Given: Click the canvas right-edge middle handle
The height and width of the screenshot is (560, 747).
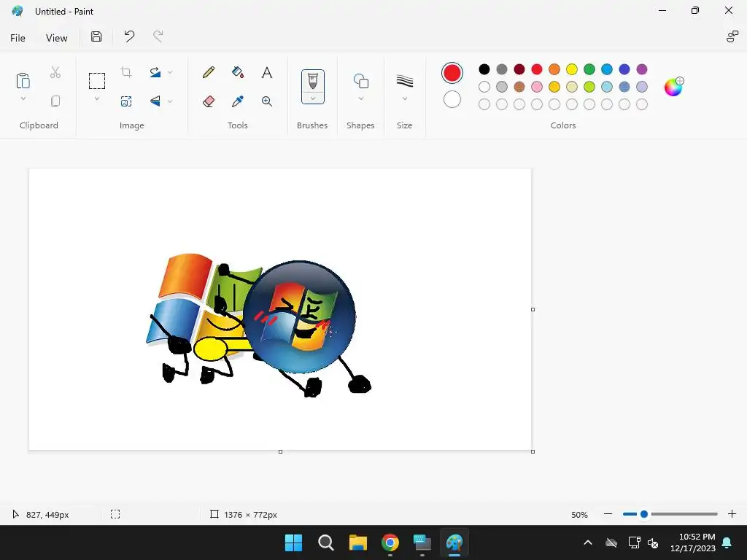Looking at the screenshot, I should click(533, 309).
